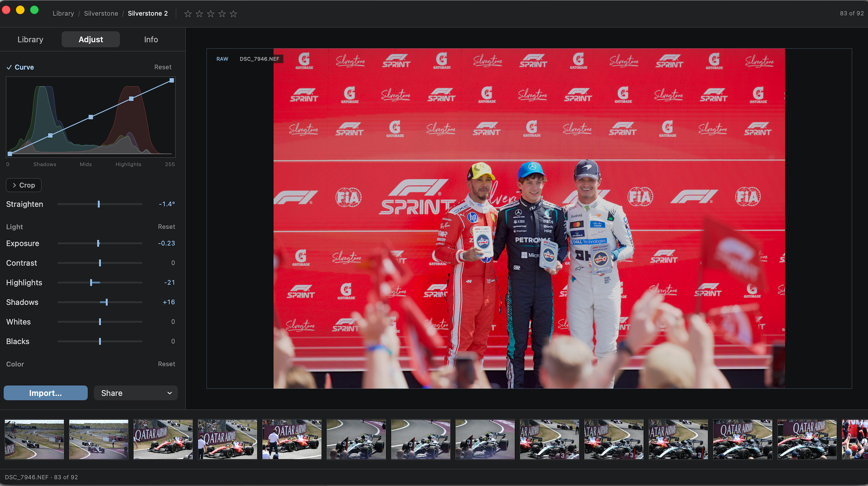
Task: Click the Contrast slider handle
Action: point(100,263)
